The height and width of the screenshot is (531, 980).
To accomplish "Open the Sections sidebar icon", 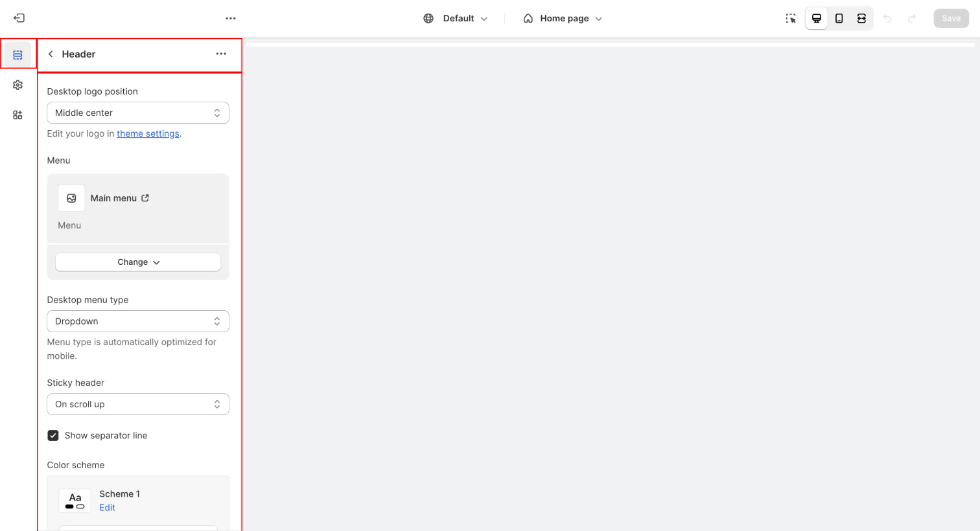I will tap(17, 54).
